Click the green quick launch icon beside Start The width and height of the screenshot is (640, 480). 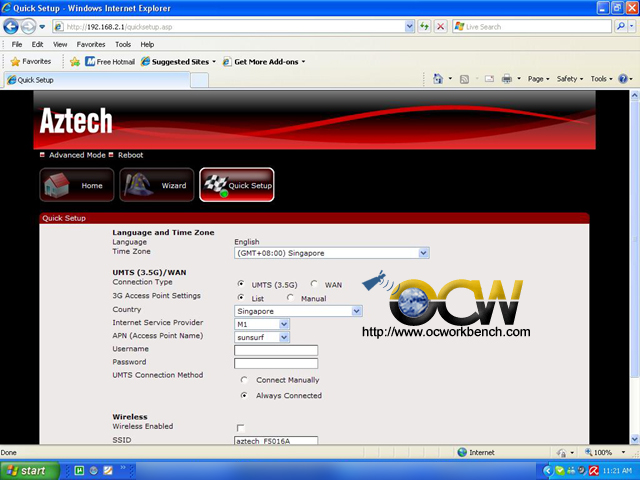tap(79, 471)
